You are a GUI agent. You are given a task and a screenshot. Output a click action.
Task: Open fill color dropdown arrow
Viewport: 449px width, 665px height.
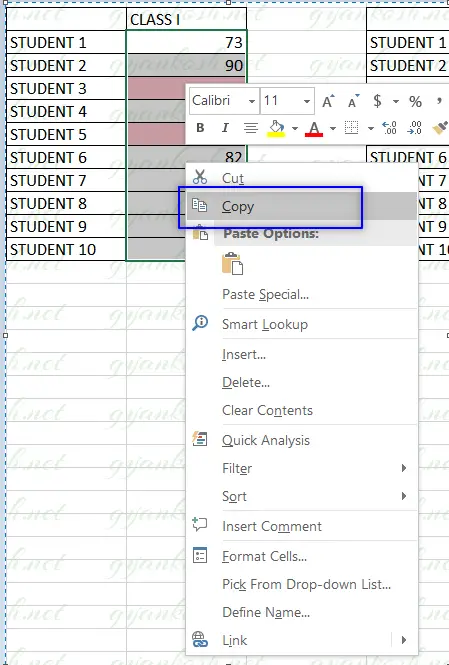point(295,128)
